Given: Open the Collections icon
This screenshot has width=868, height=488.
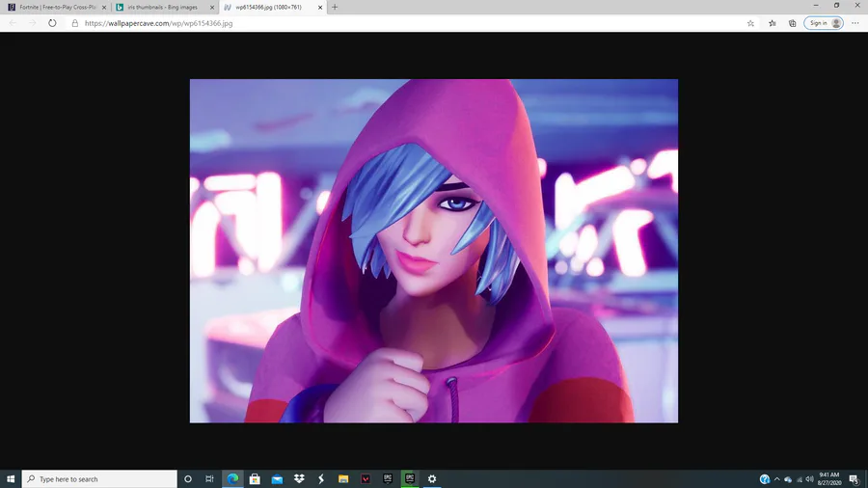Looking at the screenshot, I should (792, 23).
